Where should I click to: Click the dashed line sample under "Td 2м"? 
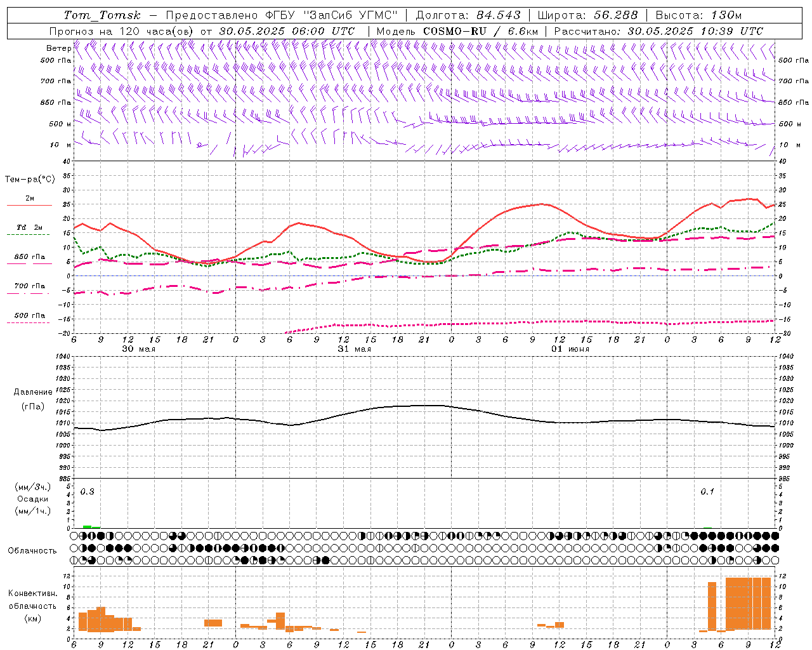29,235
